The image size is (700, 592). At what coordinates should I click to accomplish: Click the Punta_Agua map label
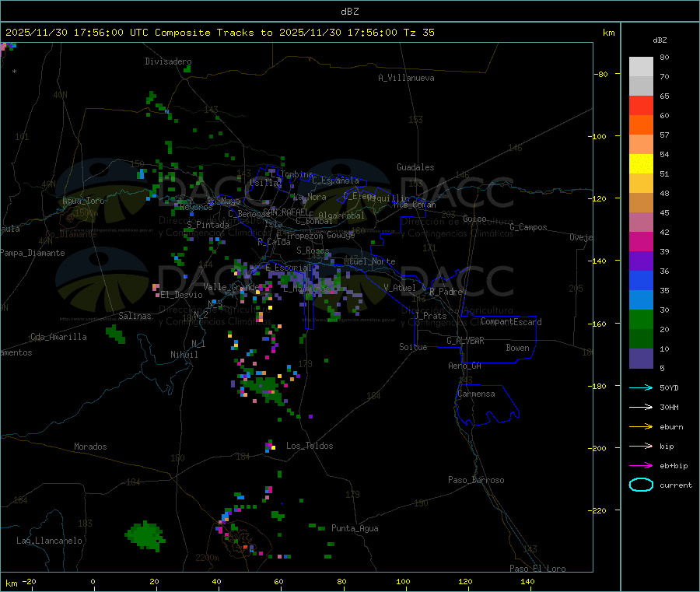[x=355, y=529]
